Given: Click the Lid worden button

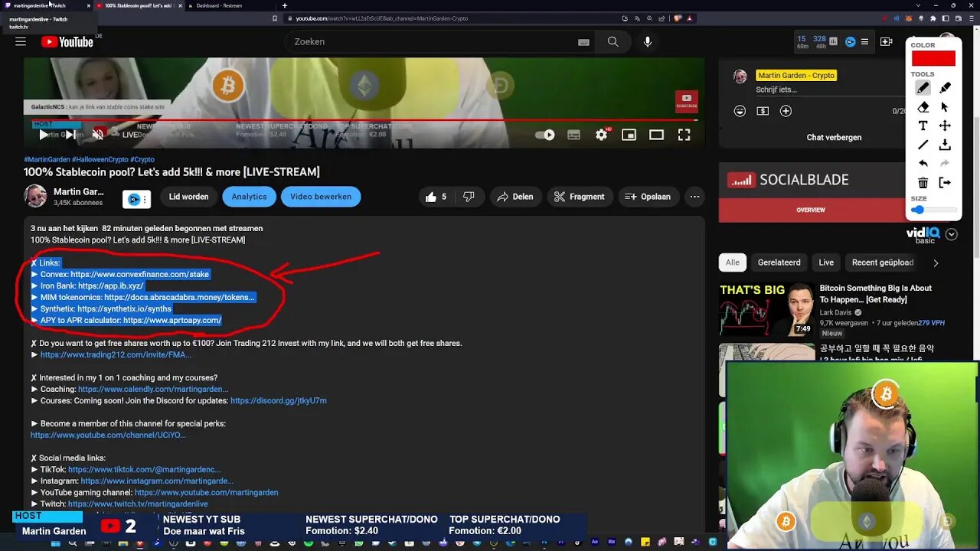Looking at the screenshot, I should 188,197.
